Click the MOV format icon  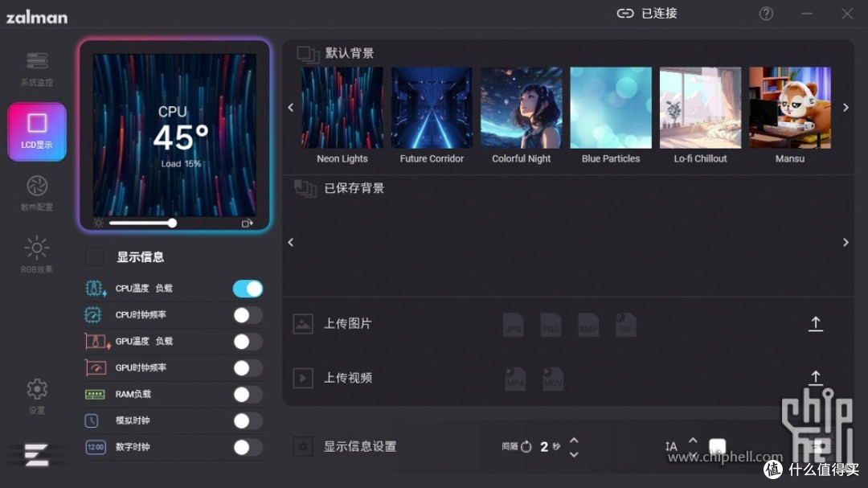point(552,379)
